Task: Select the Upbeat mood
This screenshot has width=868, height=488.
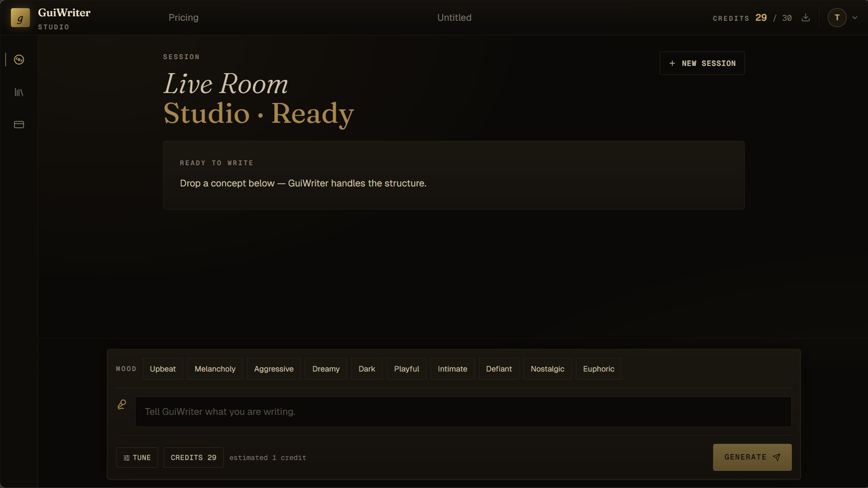Action: tap(163, 369)
